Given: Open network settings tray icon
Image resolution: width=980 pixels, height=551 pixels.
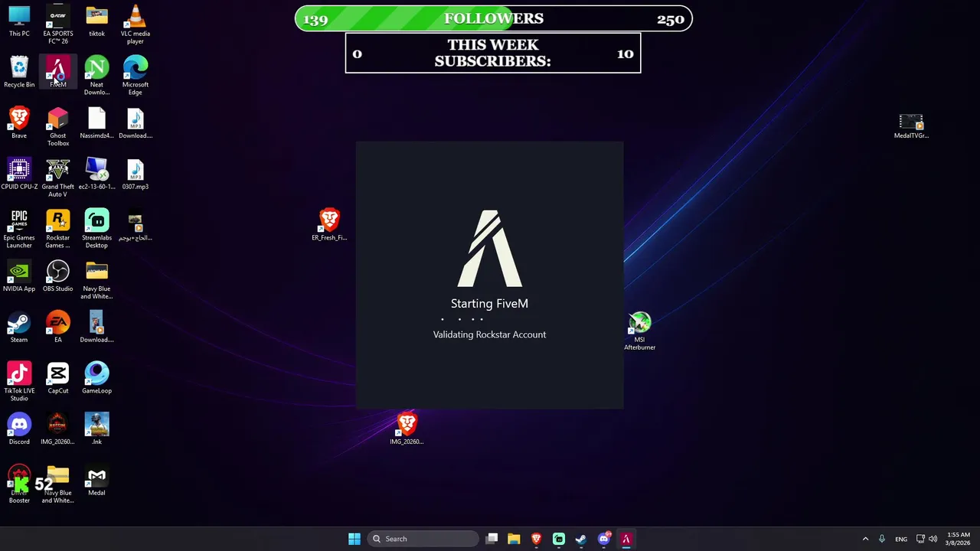Looking at the screenshot, I should (920, 539).
